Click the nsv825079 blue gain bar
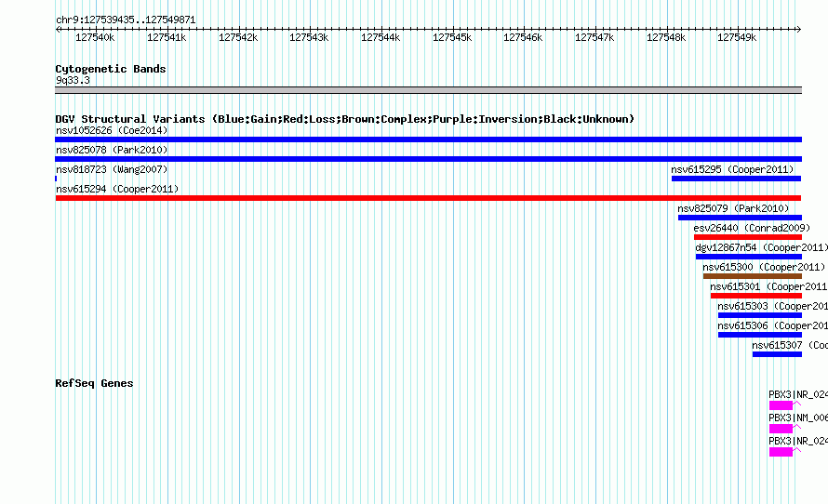828x504 pixels. pyautogui.click(x=740, y=218)
